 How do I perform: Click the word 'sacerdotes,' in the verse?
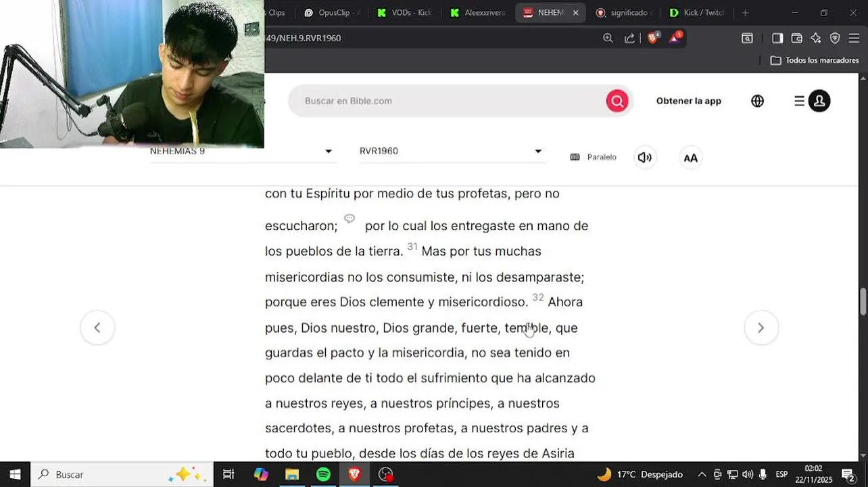[298, 428]
